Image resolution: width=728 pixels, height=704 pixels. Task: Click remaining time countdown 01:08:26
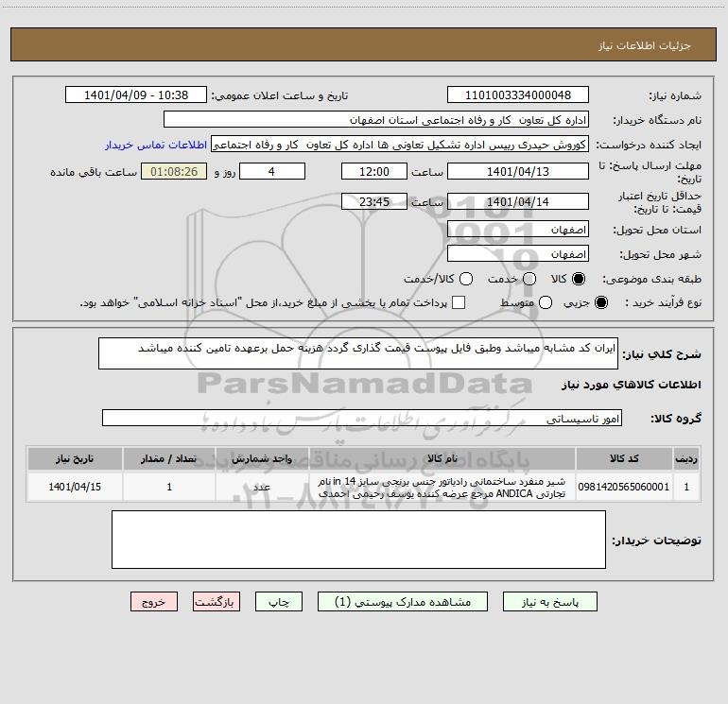174,171
